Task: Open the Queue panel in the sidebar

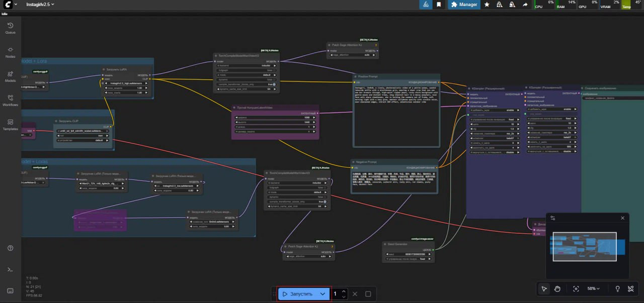Action: (x=10, y=28)
